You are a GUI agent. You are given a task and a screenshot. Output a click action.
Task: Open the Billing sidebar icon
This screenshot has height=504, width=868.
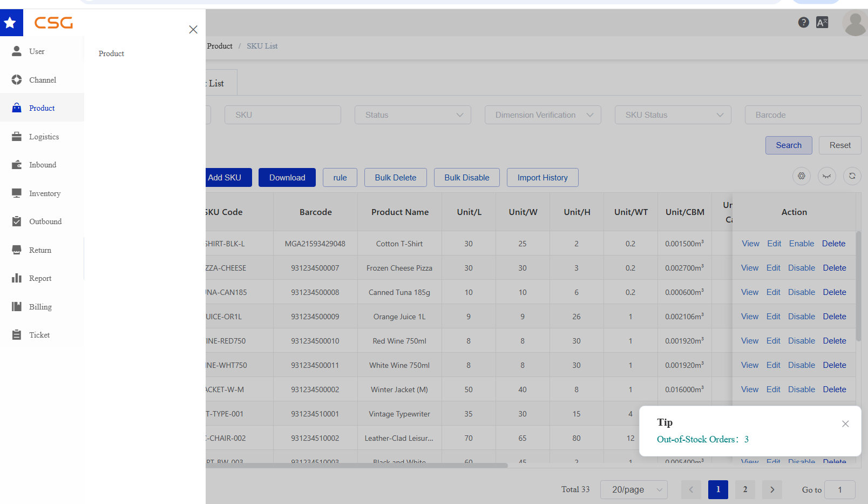tap(17, 307)
